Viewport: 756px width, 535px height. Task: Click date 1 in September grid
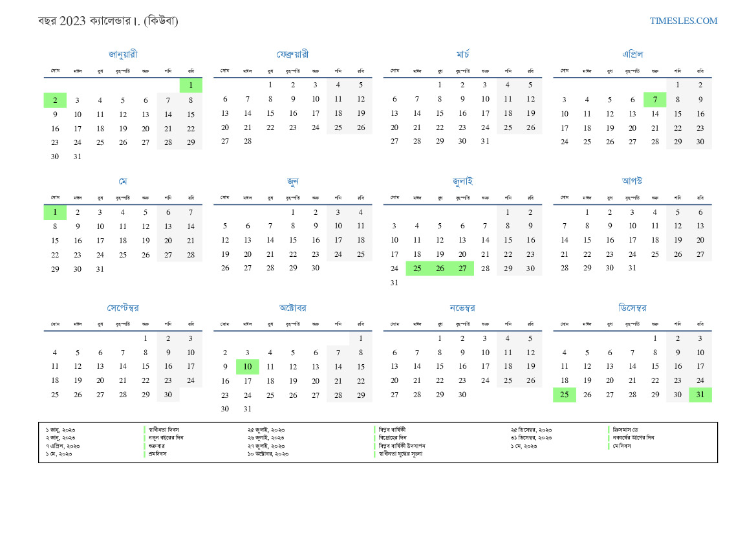146,338
